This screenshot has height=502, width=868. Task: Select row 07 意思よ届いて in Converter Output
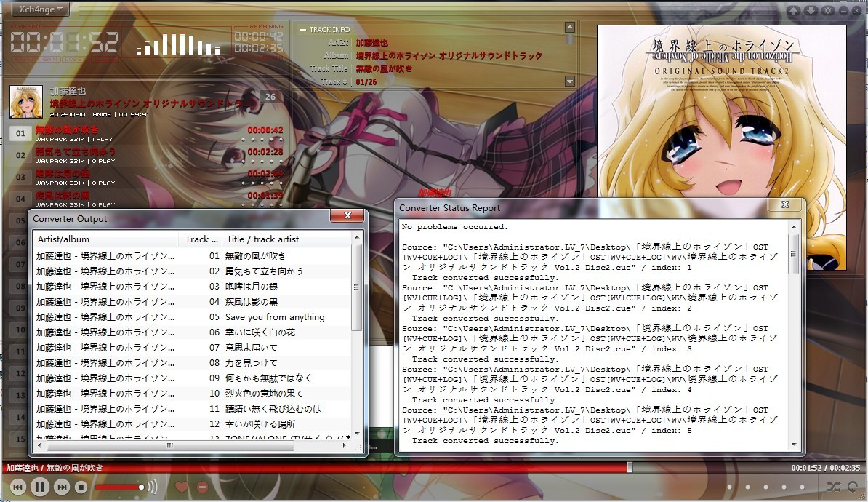point(191,348)
